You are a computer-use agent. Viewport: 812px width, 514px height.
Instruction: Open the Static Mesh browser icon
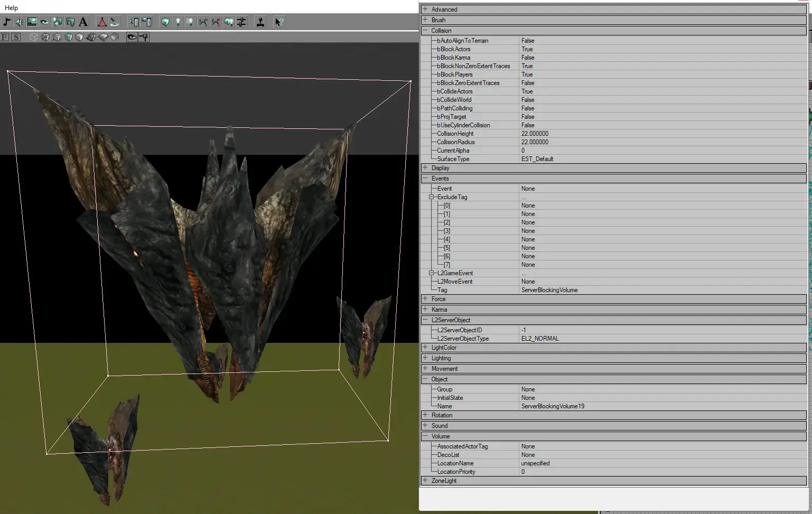pyautogui.click(x=70, y=22)
